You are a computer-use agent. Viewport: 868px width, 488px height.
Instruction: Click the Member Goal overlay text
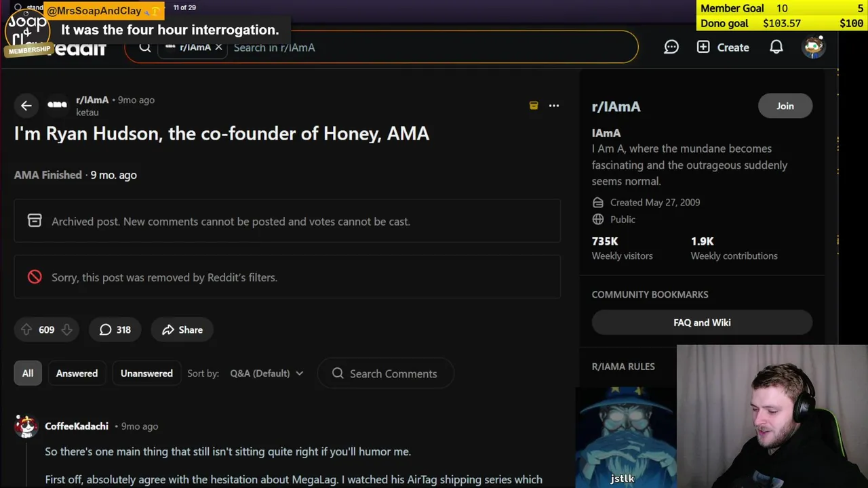point(732,8)
